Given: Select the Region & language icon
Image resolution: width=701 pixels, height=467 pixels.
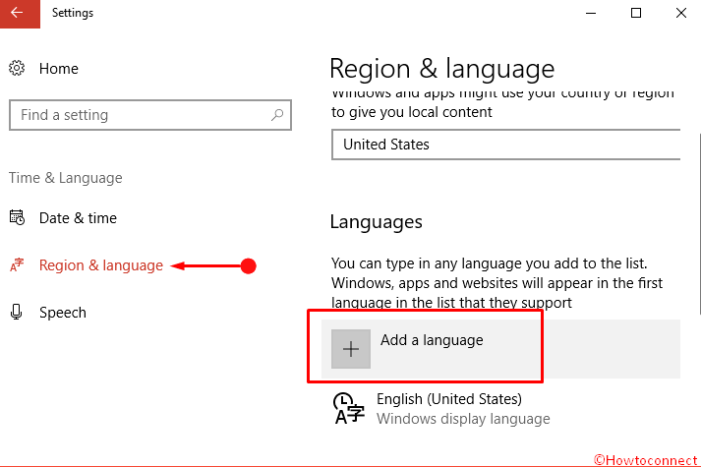Looking at the screenshot, I should point(17,265).
